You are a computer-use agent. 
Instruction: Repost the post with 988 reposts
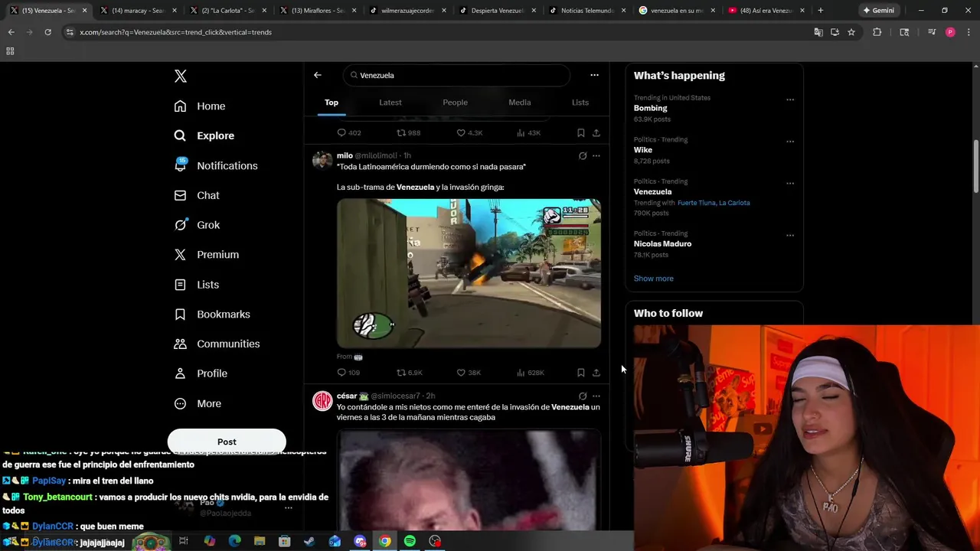(409, 132)
